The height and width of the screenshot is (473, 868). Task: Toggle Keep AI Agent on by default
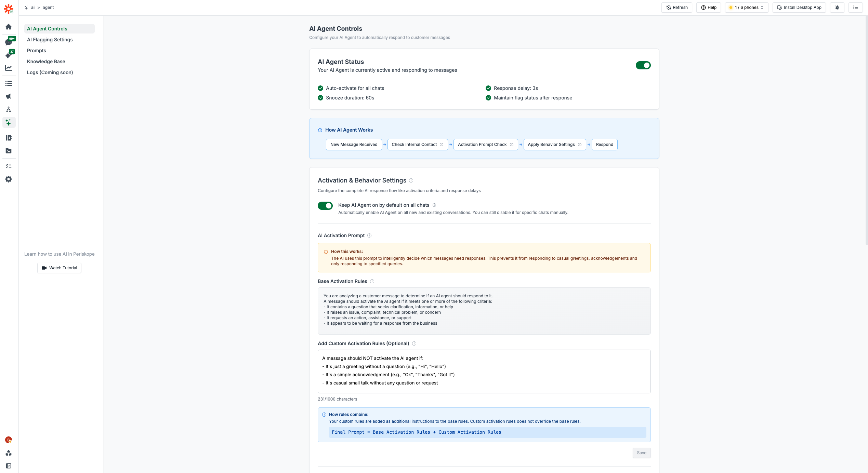click(325, 205)
